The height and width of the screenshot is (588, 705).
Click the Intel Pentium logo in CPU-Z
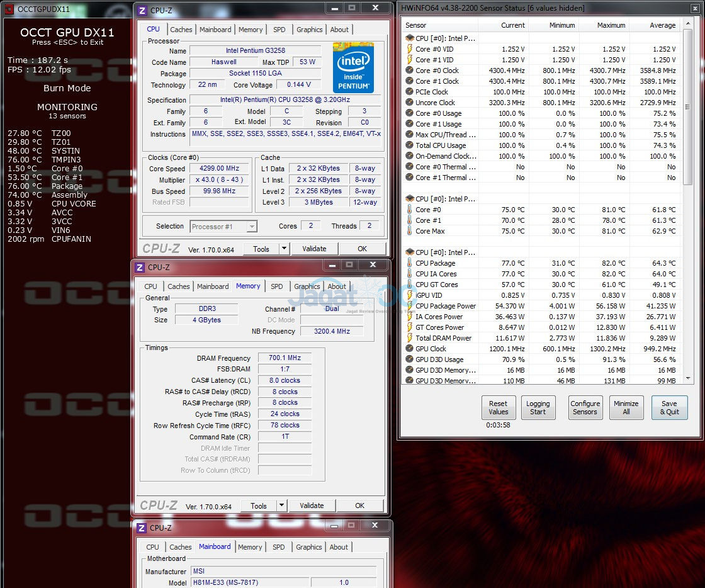pos(353,67)
